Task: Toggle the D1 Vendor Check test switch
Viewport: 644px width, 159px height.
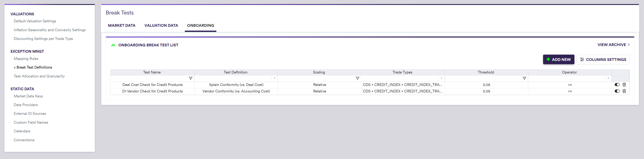Action: 617,91
